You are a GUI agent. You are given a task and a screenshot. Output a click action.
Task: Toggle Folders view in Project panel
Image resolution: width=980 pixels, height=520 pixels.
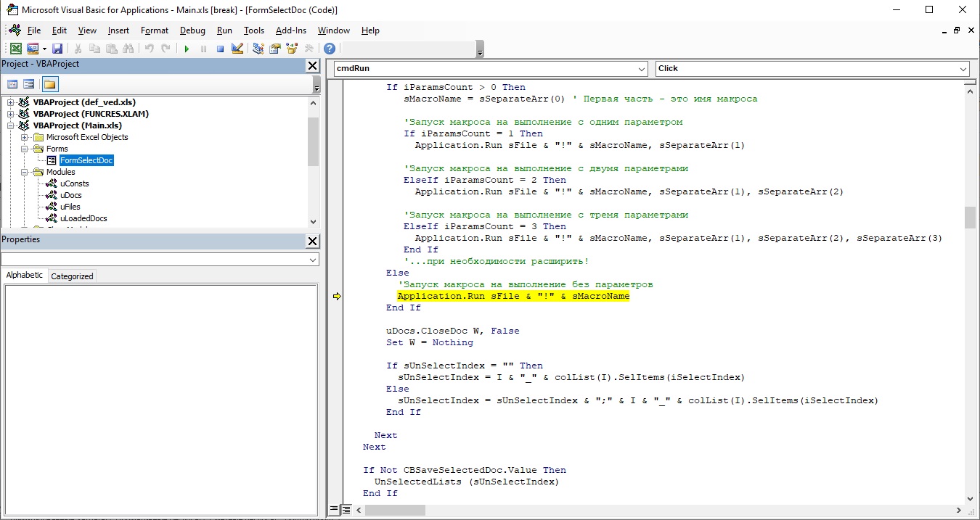[49, 84]
